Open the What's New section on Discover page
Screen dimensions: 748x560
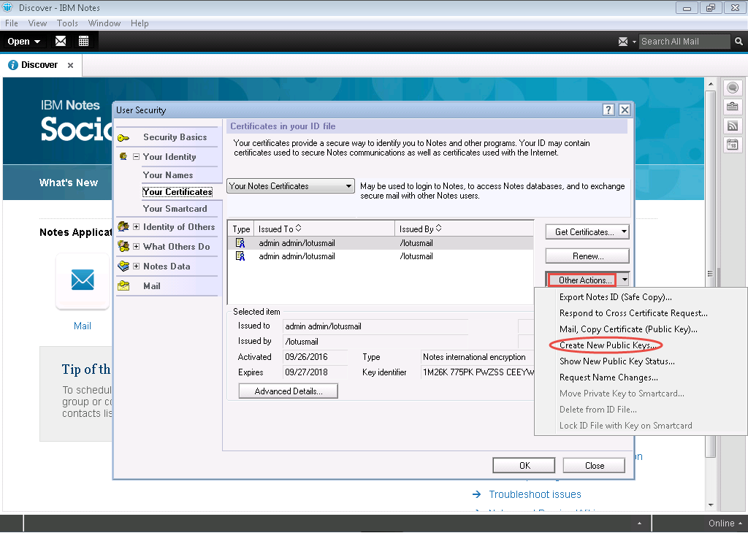click(68, 183)
